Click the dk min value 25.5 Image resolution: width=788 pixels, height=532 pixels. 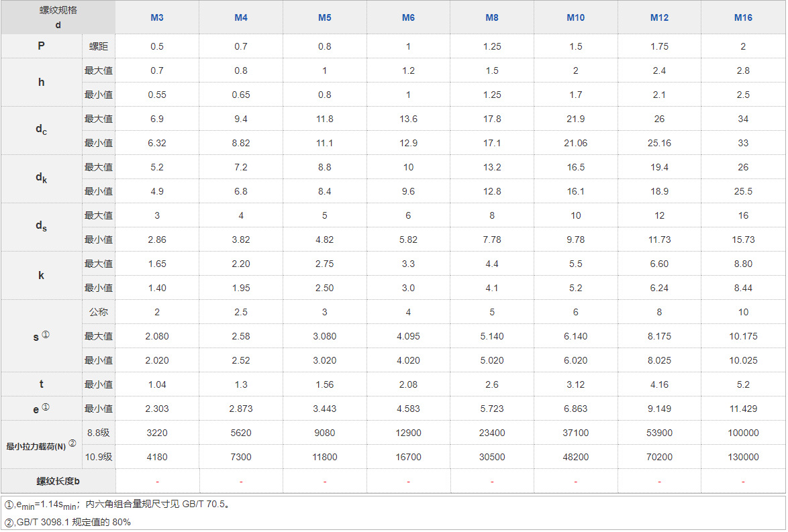(x=743, y=191)
